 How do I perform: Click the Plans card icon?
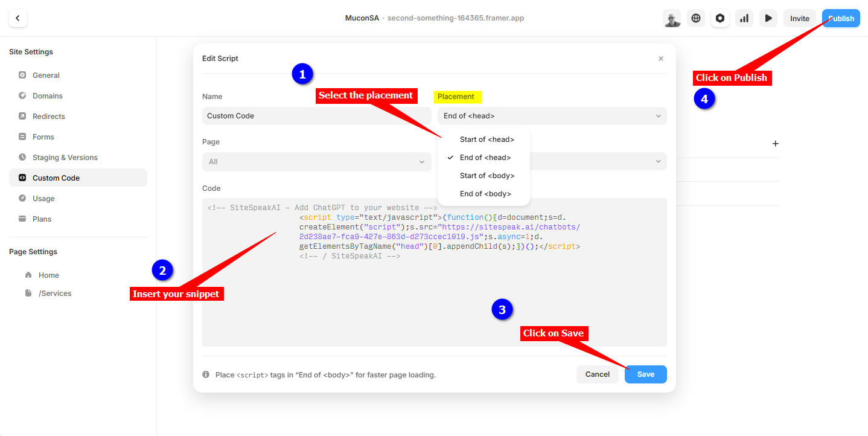tap(22, 219)
